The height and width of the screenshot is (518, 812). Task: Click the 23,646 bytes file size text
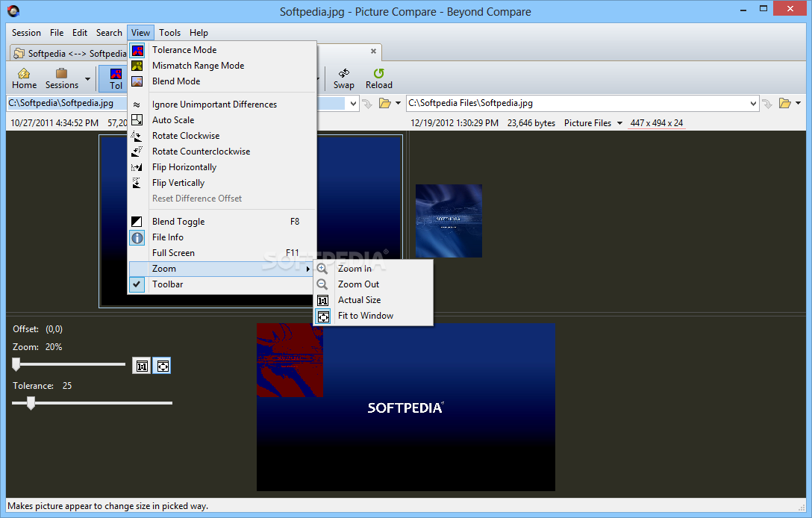point(531,123)
